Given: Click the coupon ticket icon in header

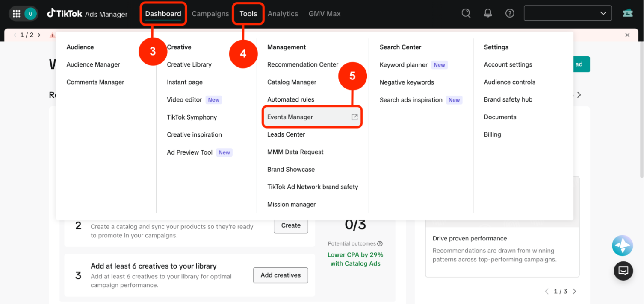Looking at the screenshot, I should [628, 13].
